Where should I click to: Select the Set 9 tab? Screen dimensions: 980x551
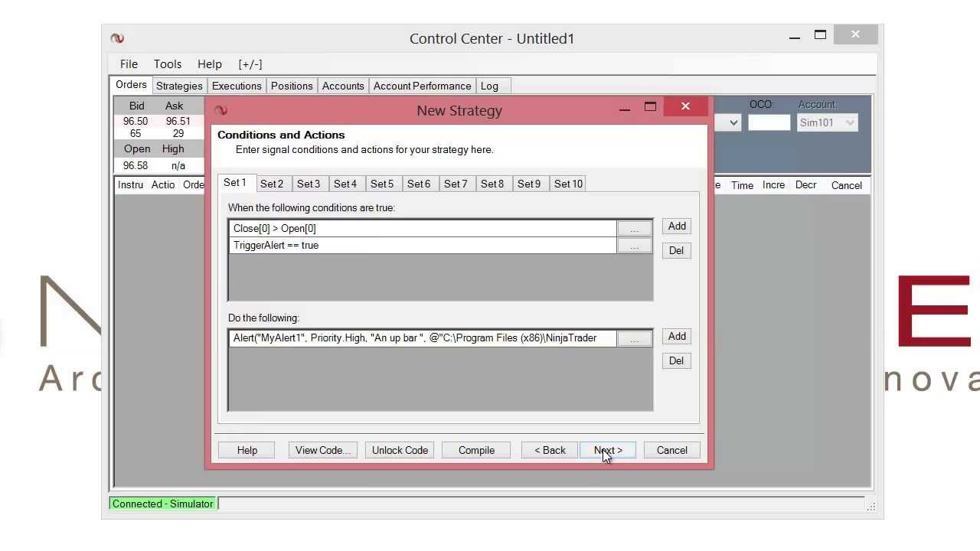529,184
